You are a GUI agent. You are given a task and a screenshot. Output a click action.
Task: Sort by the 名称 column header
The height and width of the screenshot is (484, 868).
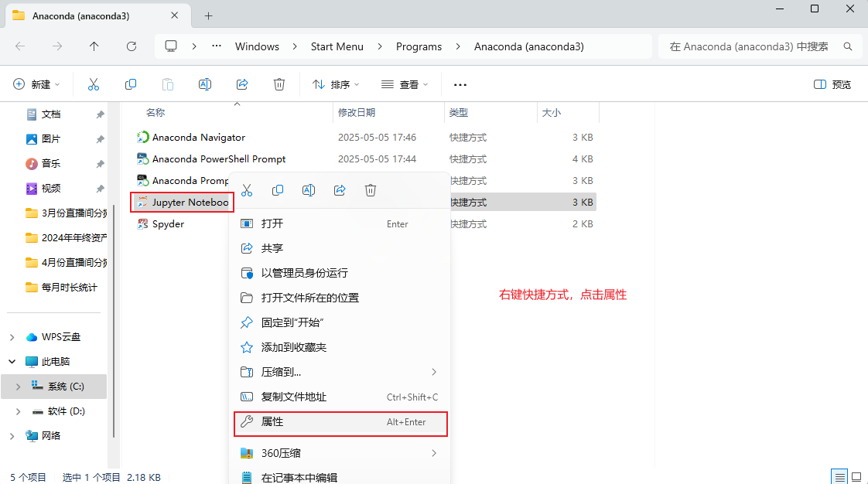coord(155,113)
